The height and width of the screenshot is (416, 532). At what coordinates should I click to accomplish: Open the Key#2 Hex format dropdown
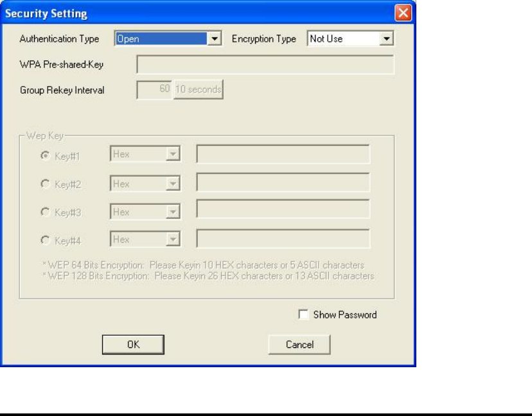tap(145, 184)
